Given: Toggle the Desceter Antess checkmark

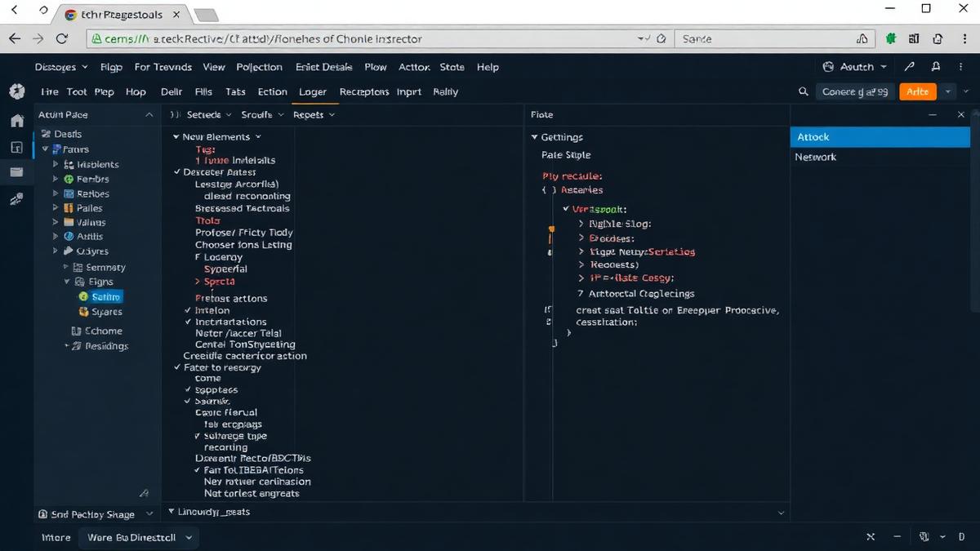Looking at the screenshot, I should (x=176, y=172).
